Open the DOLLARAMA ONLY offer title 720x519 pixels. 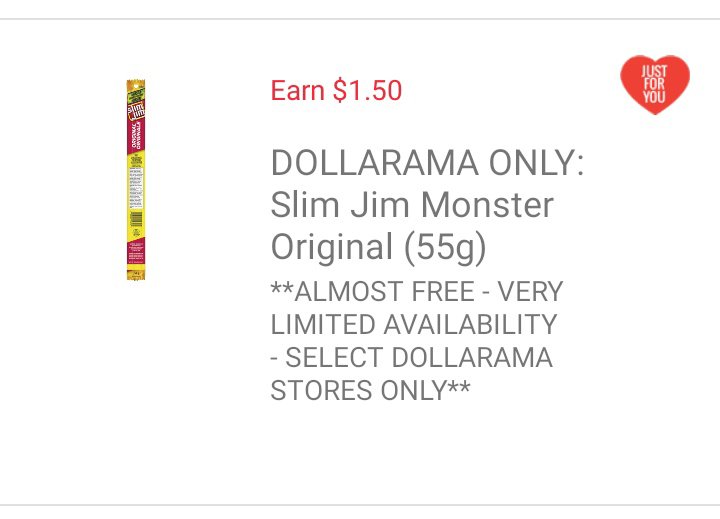pyautogui.click(x=427, y=163)
